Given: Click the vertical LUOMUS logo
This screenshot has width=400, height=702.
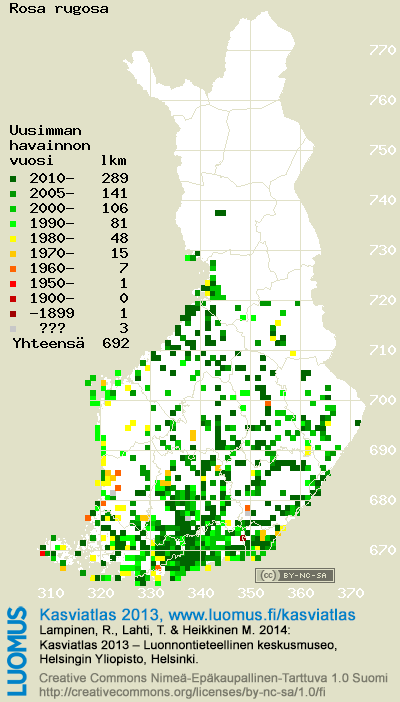Looking at the screenshot, I should pyautogui.click(x=17, y=651).
